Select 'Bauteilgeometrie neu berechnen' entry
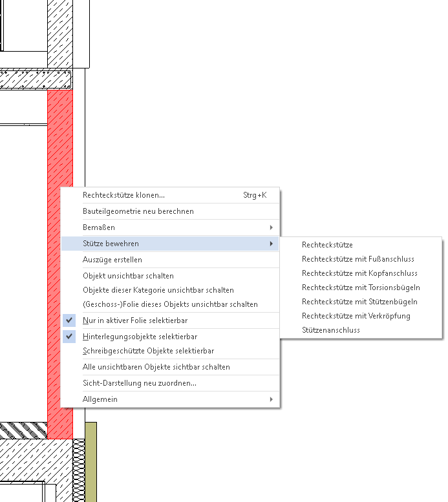 click(x=170, y=211)
